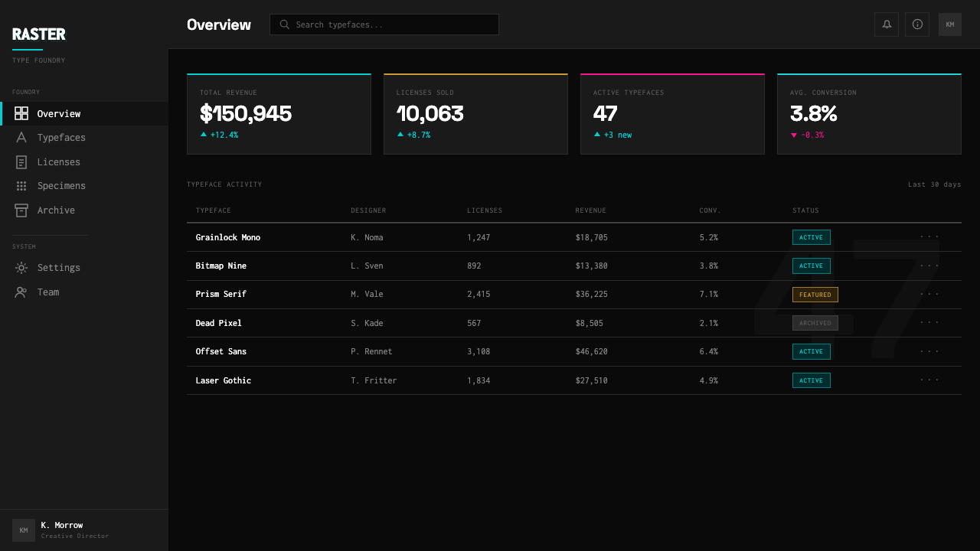Click the Team people icon
Image resolution: width=980 pixels, height=551 pixels.
(x=21, y=292)
